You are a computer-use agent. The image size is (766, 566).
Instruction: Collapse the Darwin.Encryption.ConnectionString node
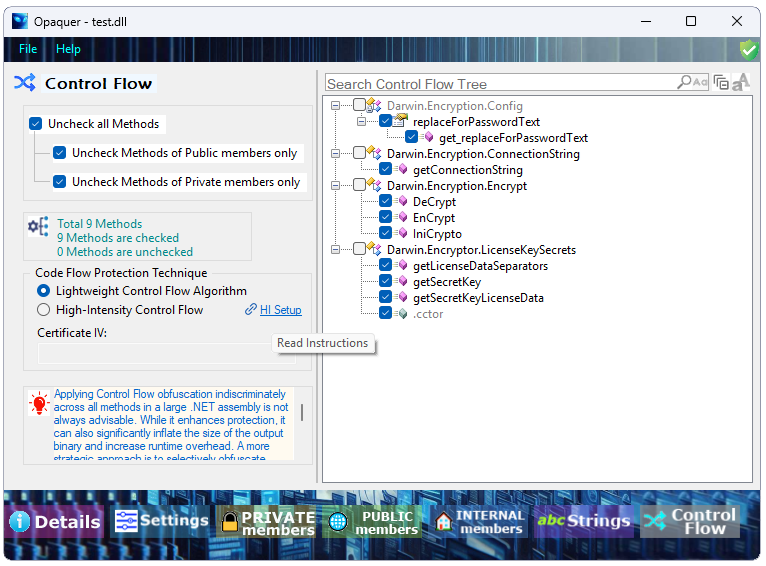click(x=335, y=154)
